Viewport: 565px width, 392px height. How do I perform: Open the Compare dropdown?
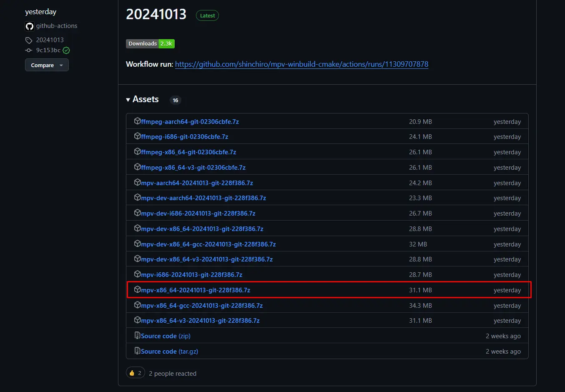(47, 65)
